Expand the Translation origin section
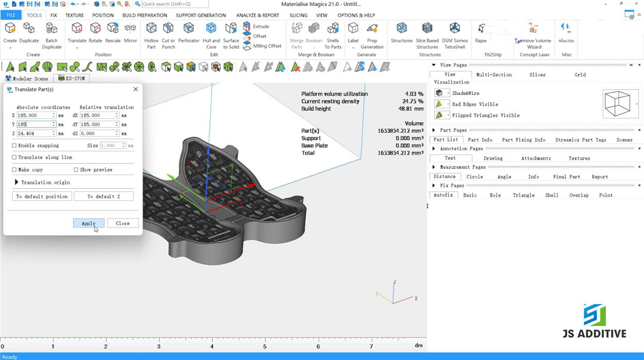This screenshot has width=644, height=360. pyautogui.click(x=17, y=182)
